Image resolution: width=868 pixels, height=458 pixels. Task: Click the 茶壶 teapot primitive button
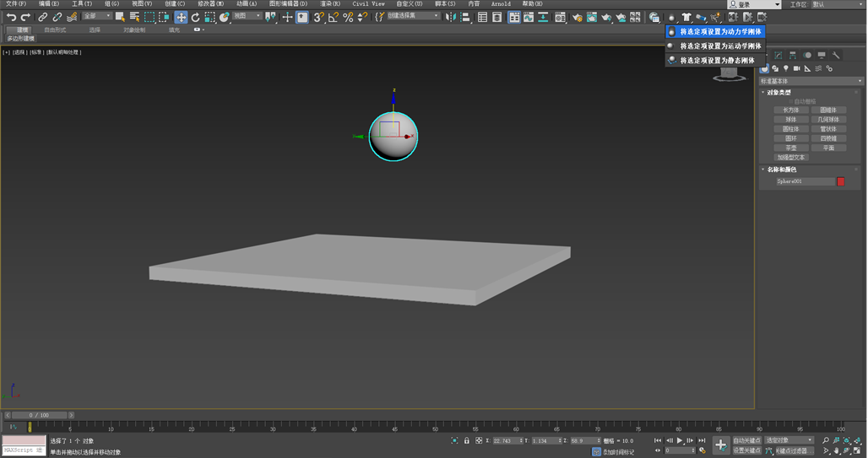(x=791, y=148)
